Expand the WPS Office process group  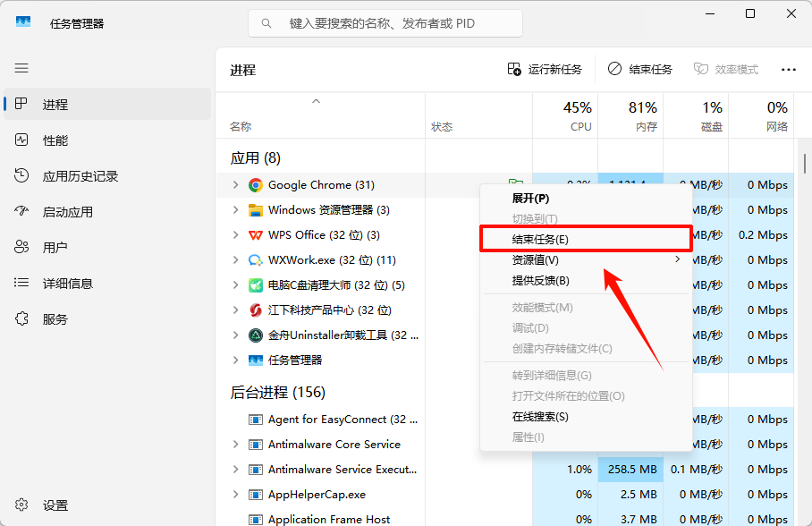point(235,235)
